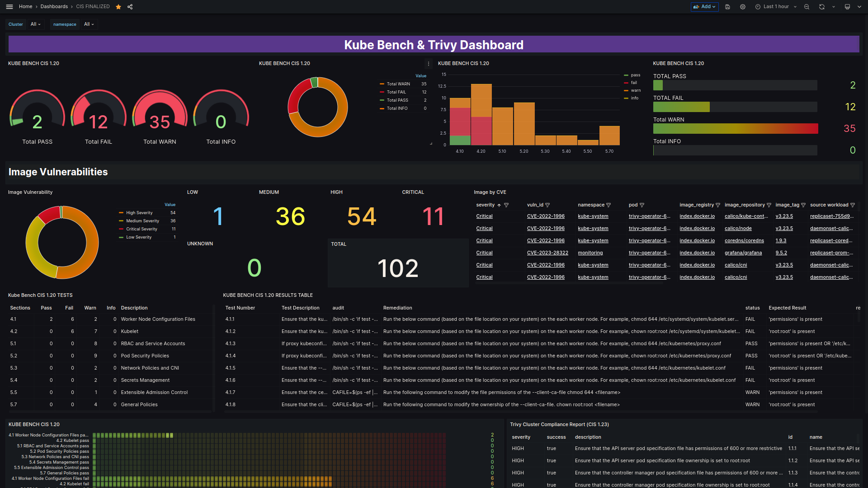Click the refresh dashboard icon
868x488 pixels.
(821, 6)
